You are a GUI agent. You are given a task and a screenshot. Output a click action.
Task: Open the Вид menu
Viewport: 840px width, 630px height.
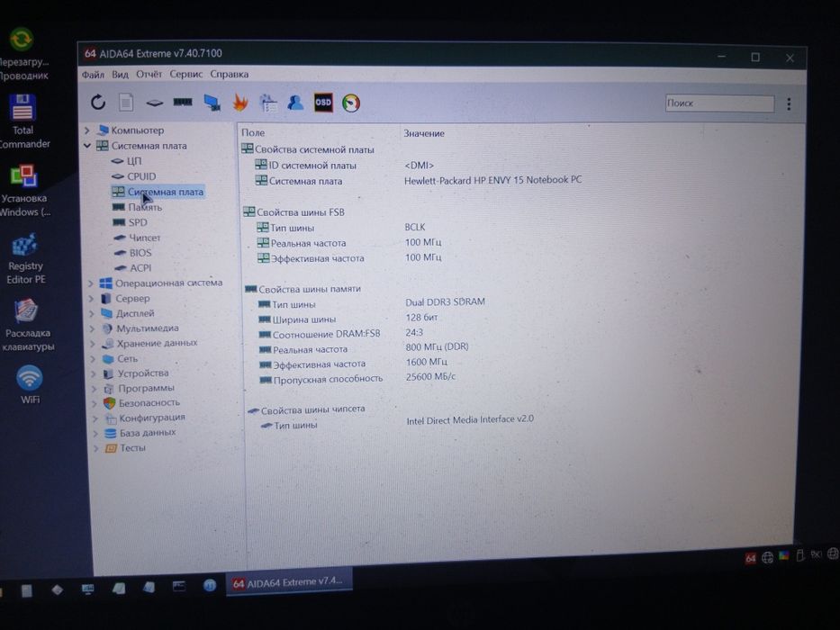pyautogui.click(x=120, y=75)
